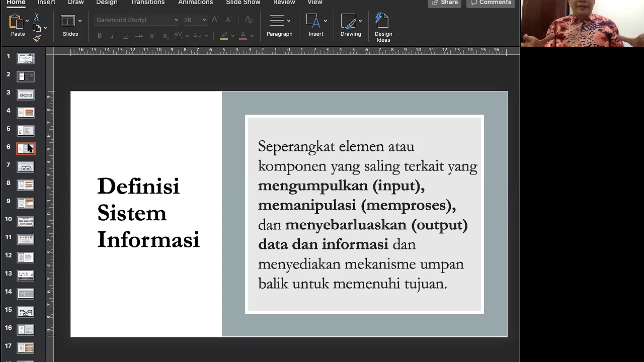
Task: Open the font size 26 box
Action: pos(195,20)
